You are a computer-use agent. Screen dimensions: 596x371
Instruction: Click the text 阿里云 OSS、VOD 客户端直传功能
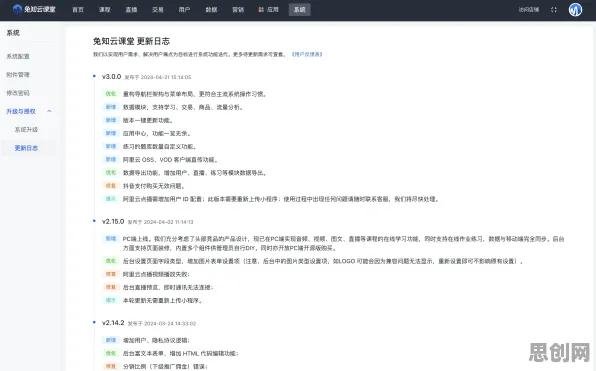coord(170,160)
